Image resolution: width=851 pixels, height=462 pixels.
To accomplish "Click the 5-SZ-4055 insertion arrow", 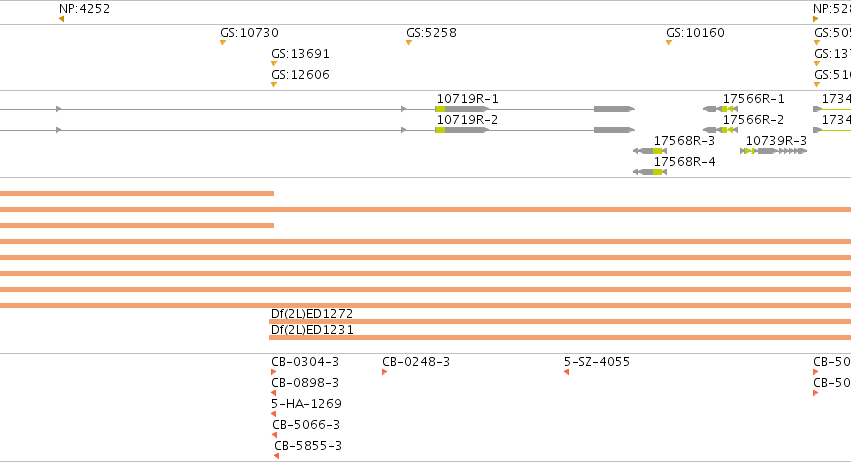I will [x=566, y=372].
